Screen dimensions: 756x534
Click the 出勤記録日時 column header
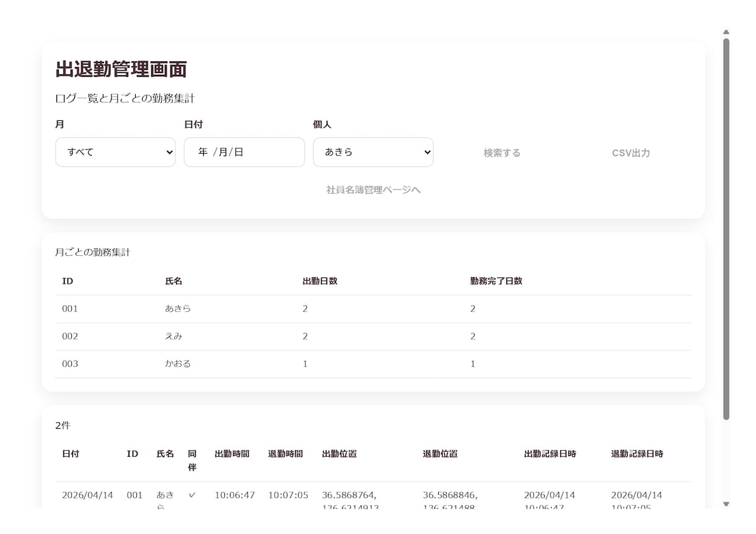550,454
